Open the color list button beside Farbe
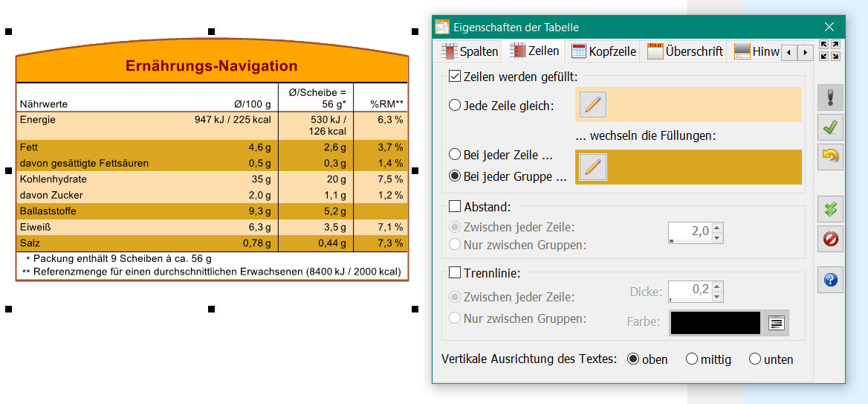Screen dimensions: 868x404 click(777, 323)
